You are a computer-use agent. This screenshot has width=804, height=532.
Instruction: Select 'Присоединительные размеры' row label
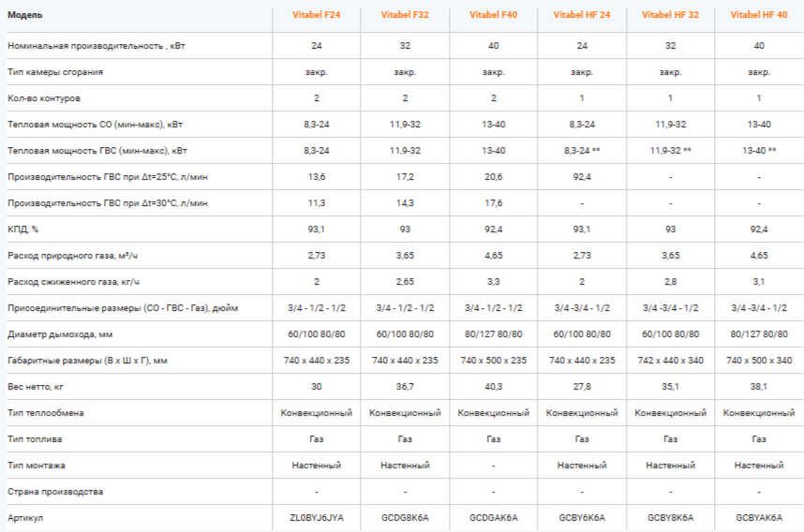pyautogui.click(x=123, y=308)
